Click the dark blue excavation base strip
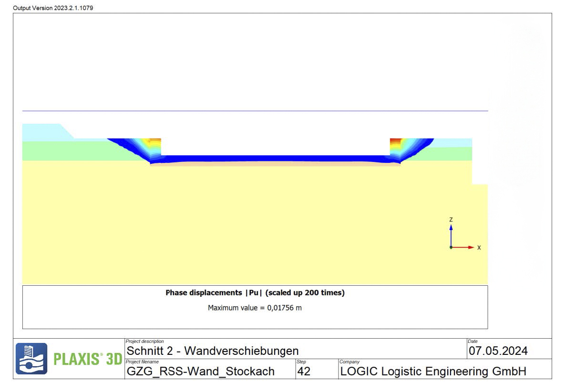 pos(275,158)
